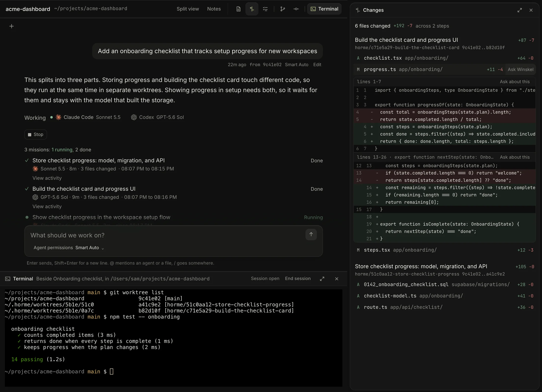The image size is (542, 392).
Task: Collapse progress.ts file diff
Action: 429,69
